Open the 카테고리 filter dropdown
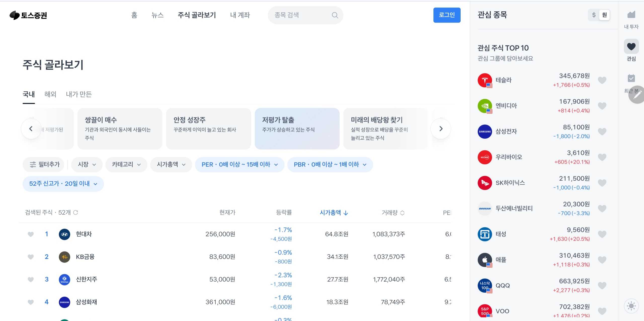Screen dimensions: 644x321 point(126,165)
